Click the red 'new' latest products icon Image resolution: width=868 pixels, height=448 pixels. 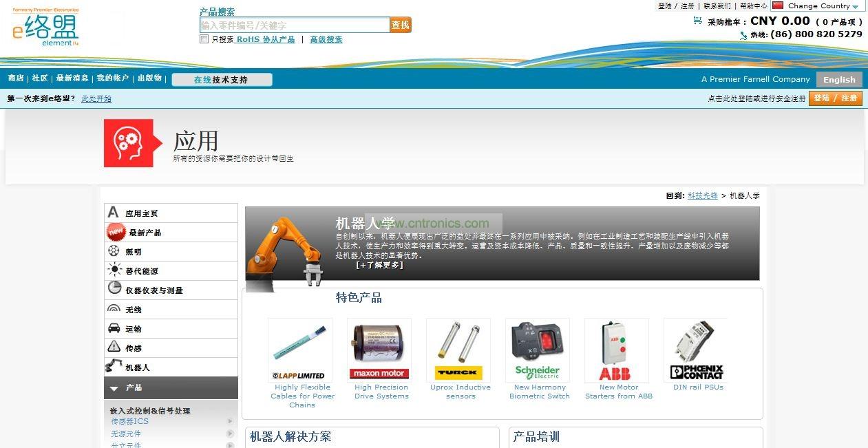(x=116, y=233)
